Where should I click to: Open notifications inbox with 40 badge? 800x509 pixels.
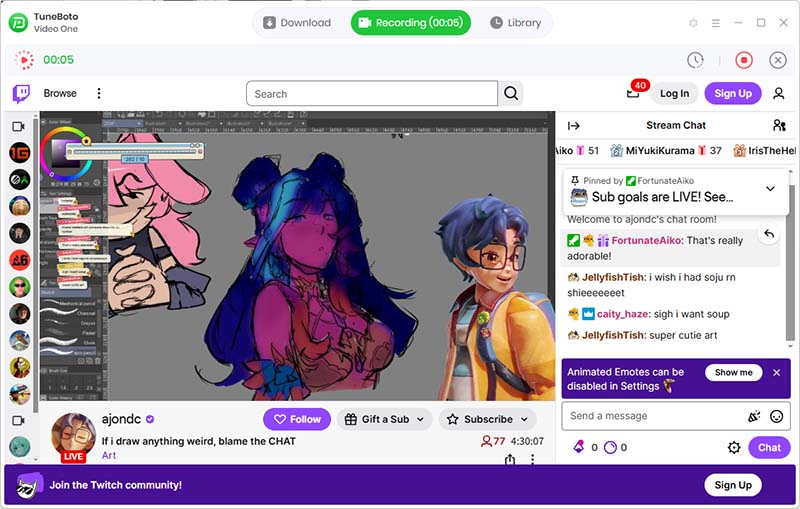[x=634, y=92]
